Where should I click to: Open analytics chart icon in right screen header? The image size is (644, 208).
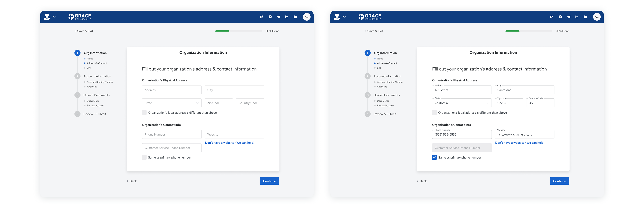coord(577,17)
